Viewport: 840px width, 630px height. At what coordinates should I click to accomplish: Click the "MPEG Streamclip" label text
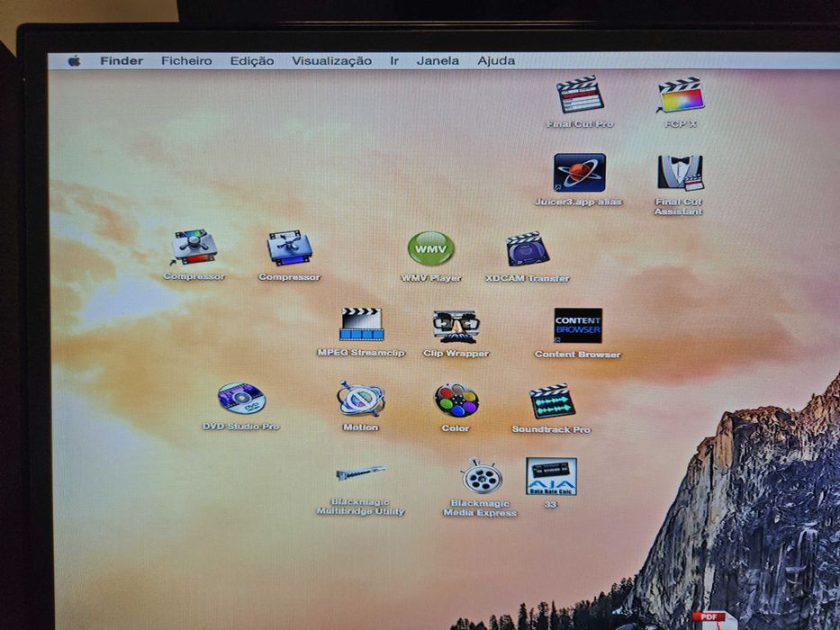click(361, 353)
